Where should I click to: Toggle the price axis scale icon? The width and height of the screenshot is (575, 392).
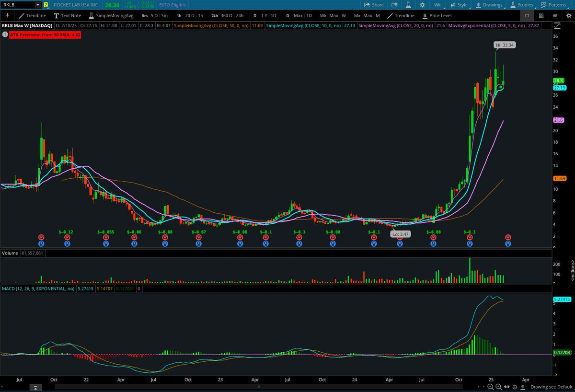[x=558, y=25]
